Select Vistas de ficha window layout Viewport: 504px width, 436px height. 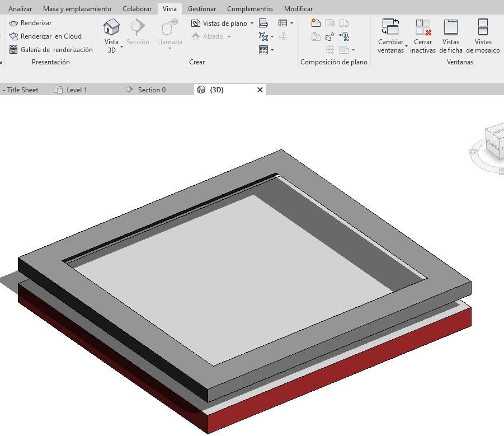point(450,27)
